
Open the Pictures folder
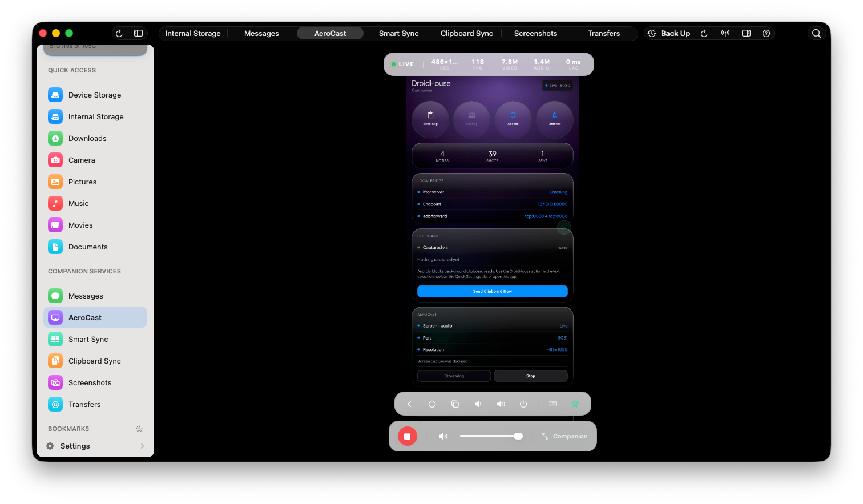click(x=95, y=182)
